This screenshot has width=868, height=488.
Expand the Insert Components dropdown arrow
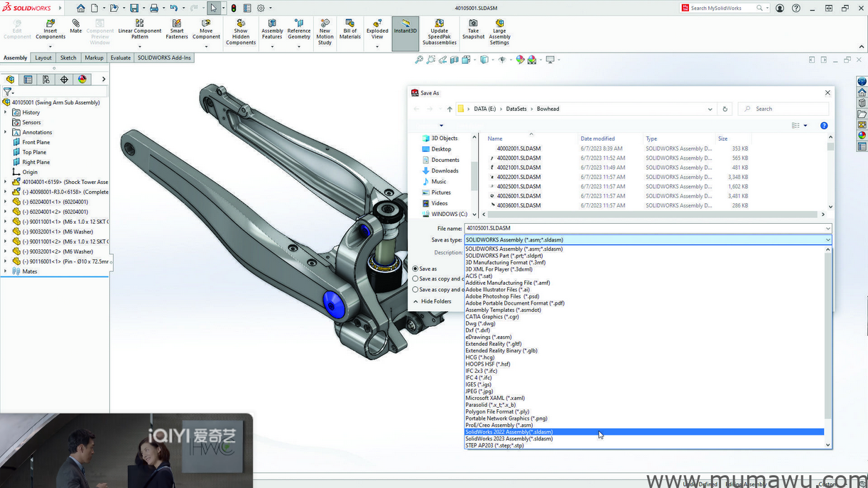point(50,47)
